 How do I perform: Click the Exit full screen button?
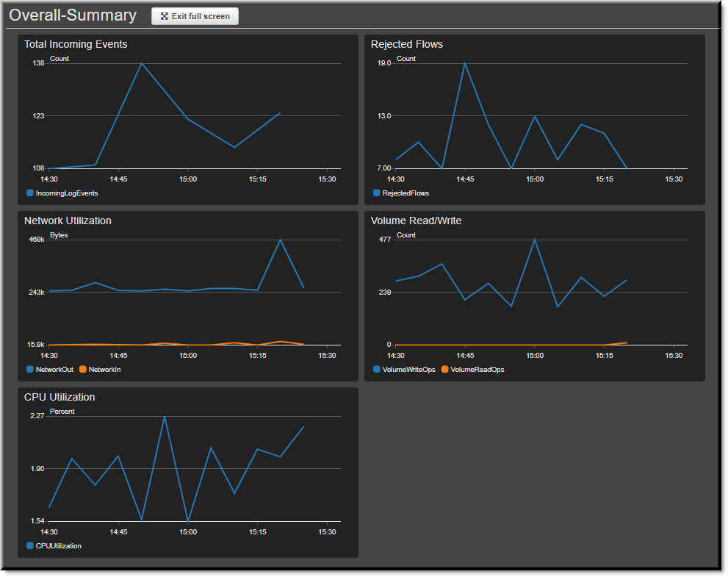click(x=195, y=16)
